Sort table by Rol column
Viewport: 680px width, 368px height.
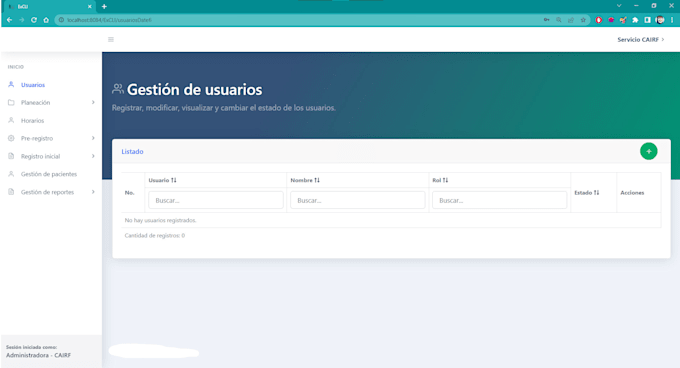[445, 180]
